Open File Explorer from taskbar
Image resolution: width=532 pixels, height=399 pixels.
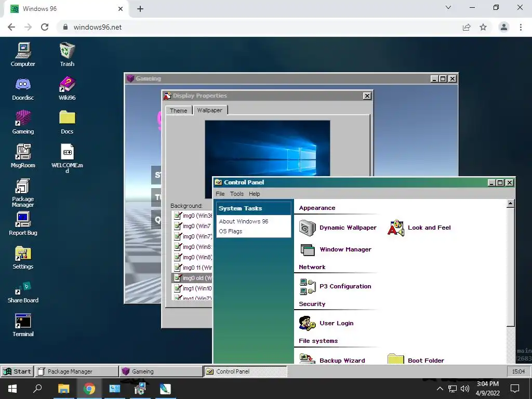coord(63,389)
